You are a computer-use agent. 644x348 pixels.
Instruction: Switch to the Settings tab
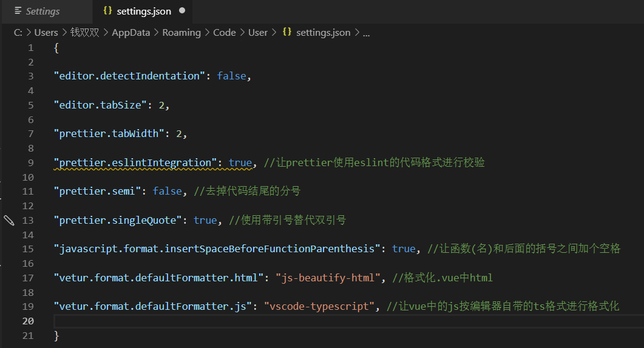click(x=42, y=12)
